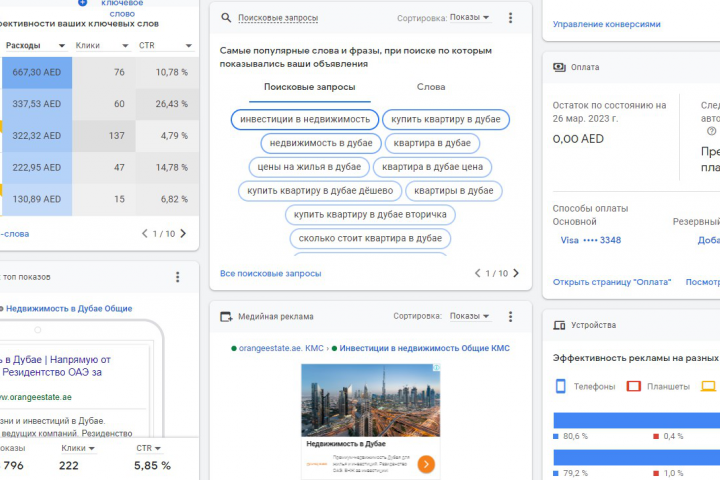Click the blue plus add keyword icon
The width and height of the screenshot is (720, 480).
(82, 3)
